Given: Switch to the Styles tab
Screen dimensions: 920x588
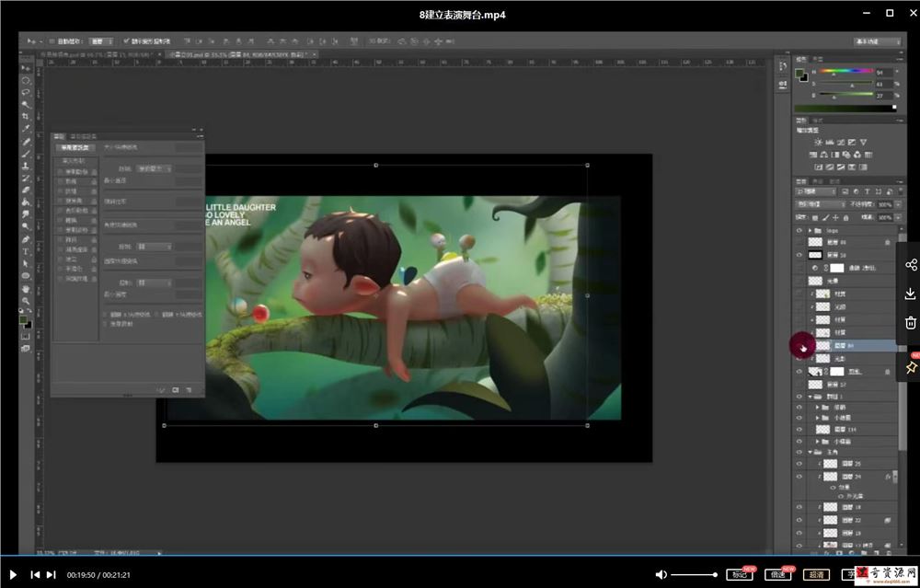Looking at the screenshot, I should (819, 121).
